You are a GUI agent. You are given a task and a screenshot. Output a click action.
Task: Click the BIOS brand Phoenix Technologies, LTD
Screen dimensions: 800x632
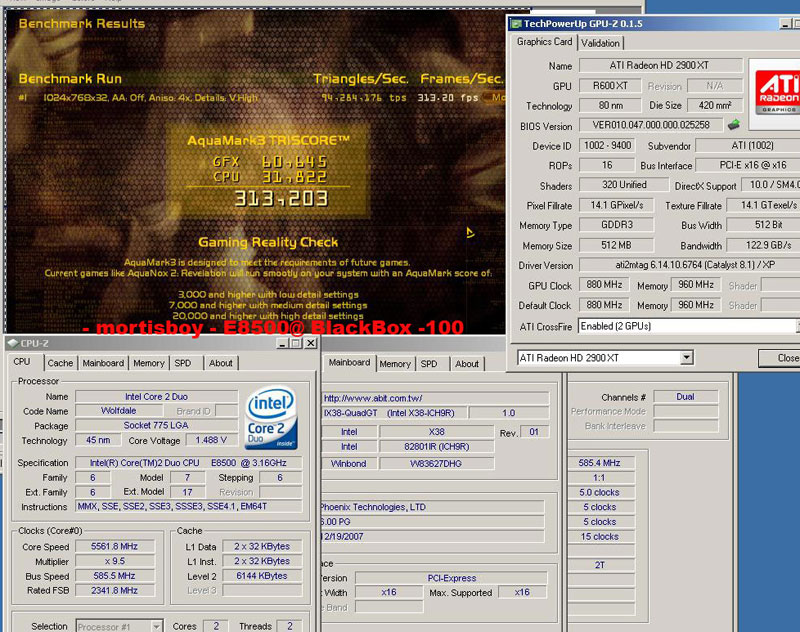(432, 507)
